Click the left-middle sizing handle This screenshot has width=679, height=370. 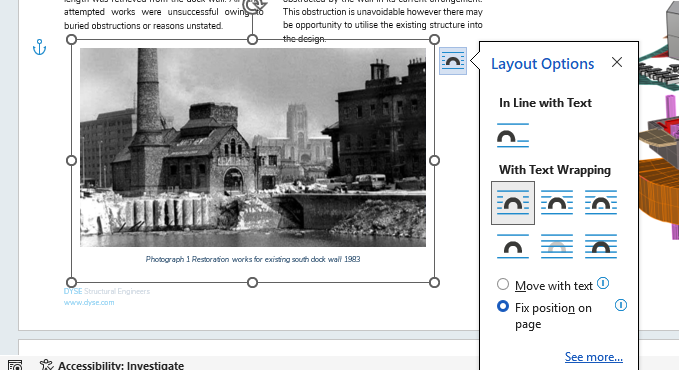(71, 161)
